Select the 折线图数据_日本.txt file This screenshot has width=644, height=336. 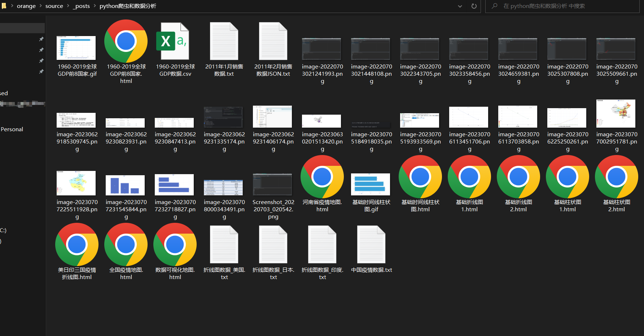(273, 244)
